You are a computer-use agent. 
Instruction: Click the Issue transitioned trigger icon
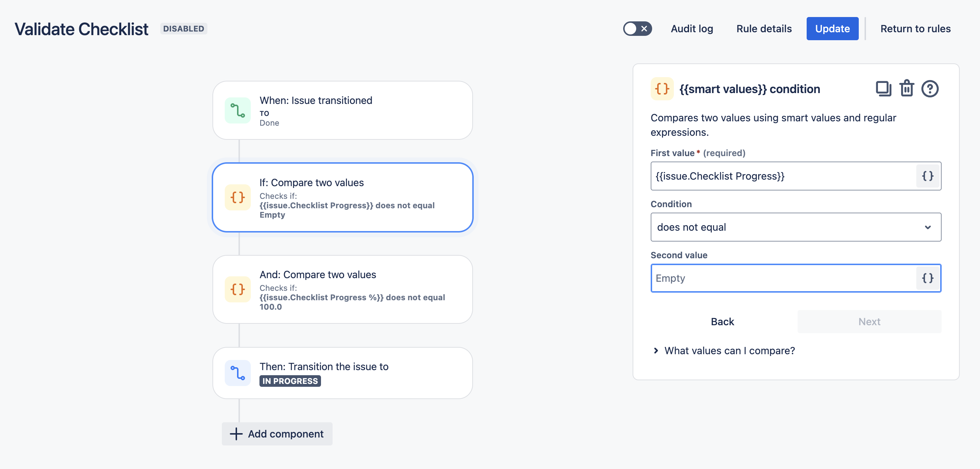point(238,110)
